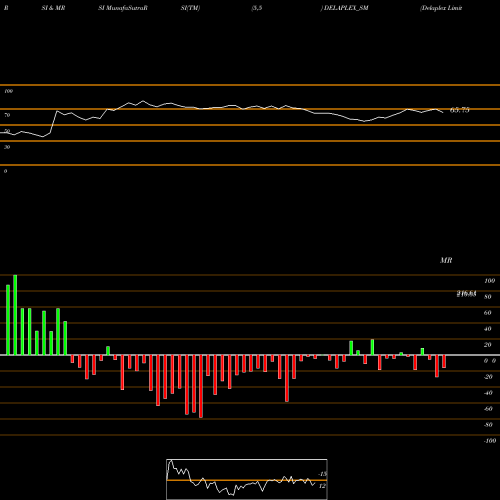Image resolution: width=500 pixels, height=500 pixels.
Task: Click the '0 0' zero-line label on the MR axis
Action: (490, 361)
